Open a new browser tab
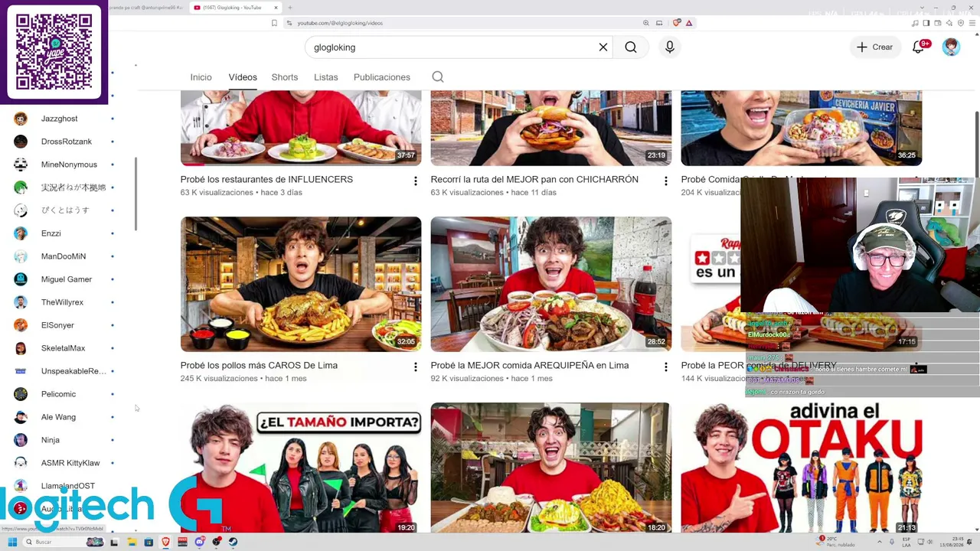The width and height of the screenshot is (980, 551). [290, 8]
